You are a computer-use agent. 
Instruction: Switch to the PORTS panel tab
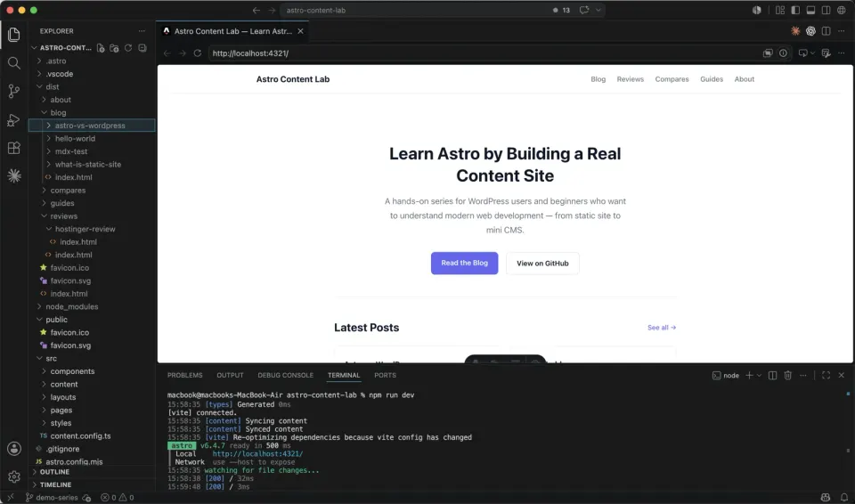click(x=385, y=375)
